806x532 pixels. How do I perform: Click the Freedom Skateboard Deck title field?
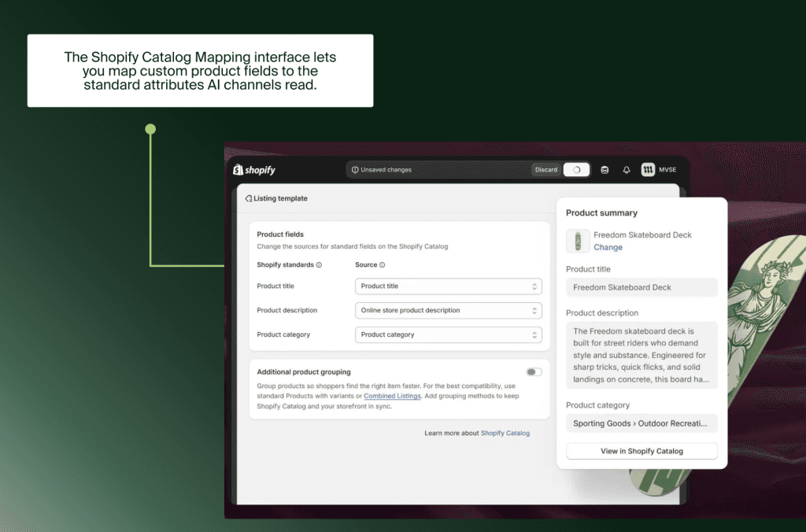coord(641,287)
